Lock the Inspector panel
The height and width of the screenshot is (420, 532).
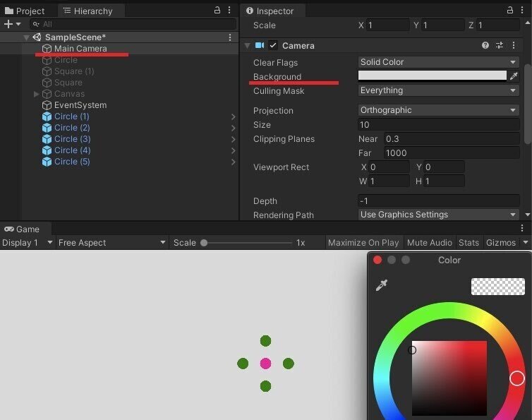pos(509,10)
